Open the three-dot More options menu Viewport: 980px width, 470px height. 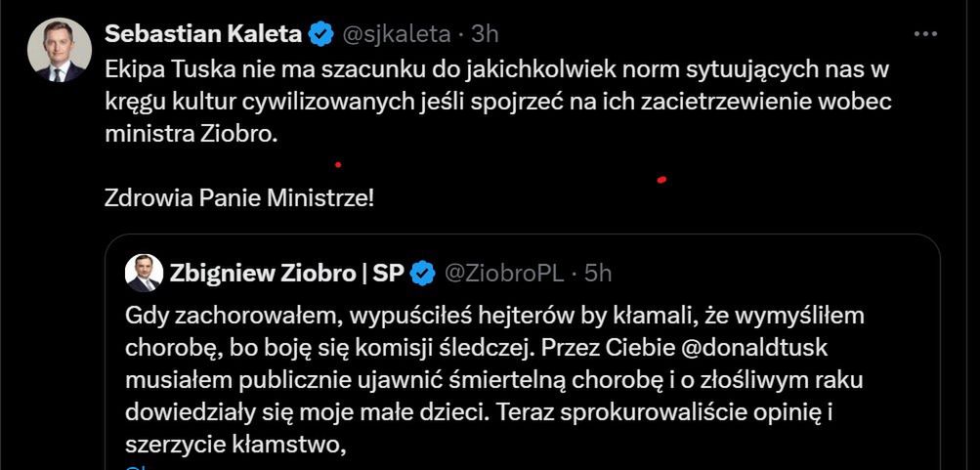pos(924,33)
